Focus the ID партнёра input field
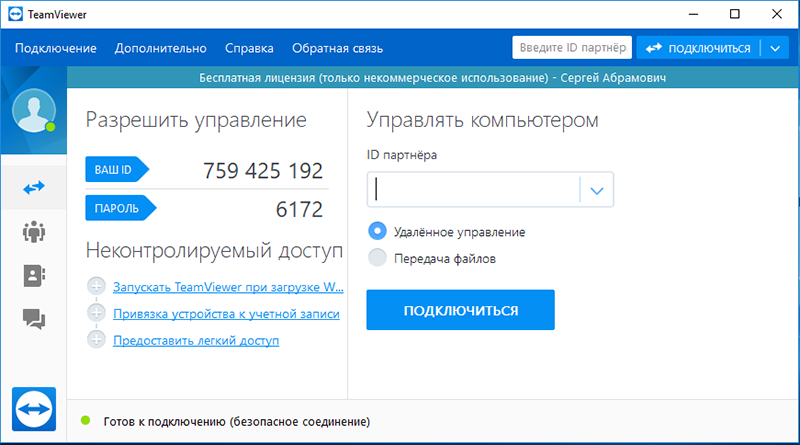Screen dimensions: 800x445 [473, 190]
